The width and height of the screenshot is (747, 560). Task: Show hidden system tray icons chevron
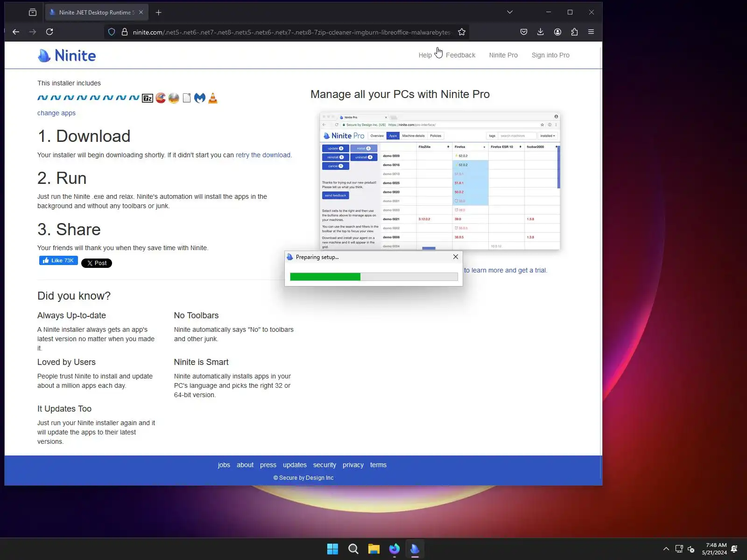(666, 549)
